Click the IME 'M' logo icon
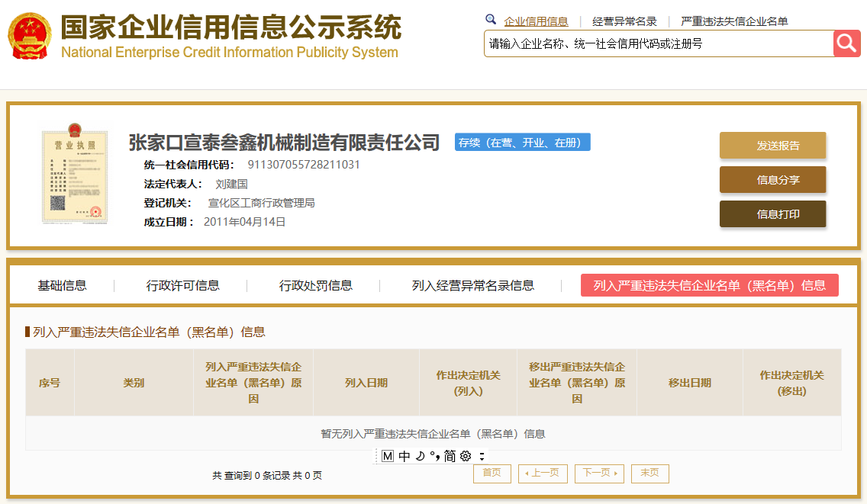The height and width of the screenshot is (504, 867). click(388, 456)
